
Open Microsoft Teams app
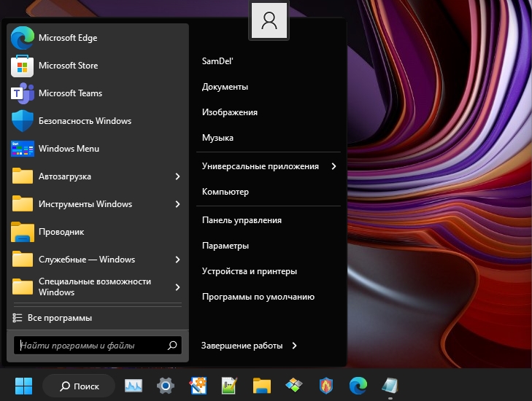[x=70, y=93]
